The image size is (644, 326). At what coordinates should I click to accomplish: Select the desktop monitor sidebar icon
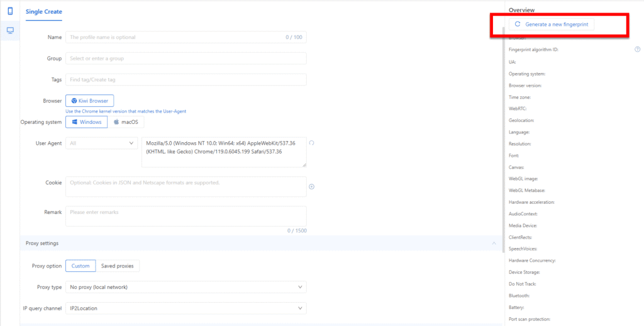click(x=10, y=30)
